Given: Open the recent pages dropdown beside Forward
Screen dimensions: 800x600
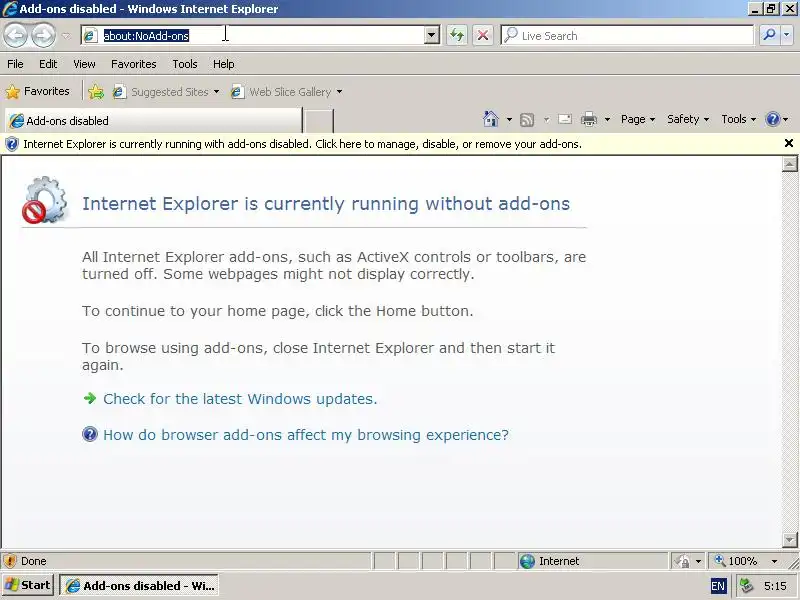Looking at the screenshot, I should [66, 36].
